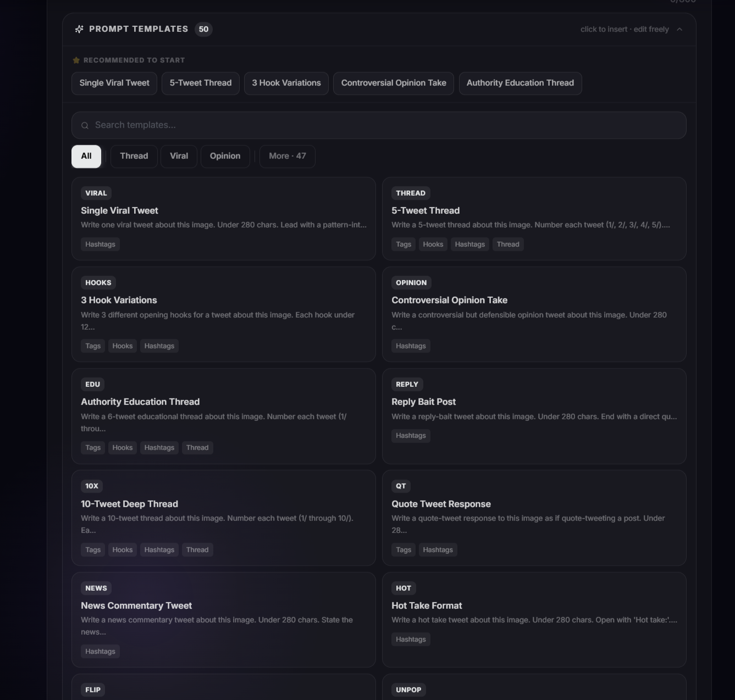Switch to the Thread filter tab
This screenshot has width=735, height=700.
[134, 156]
